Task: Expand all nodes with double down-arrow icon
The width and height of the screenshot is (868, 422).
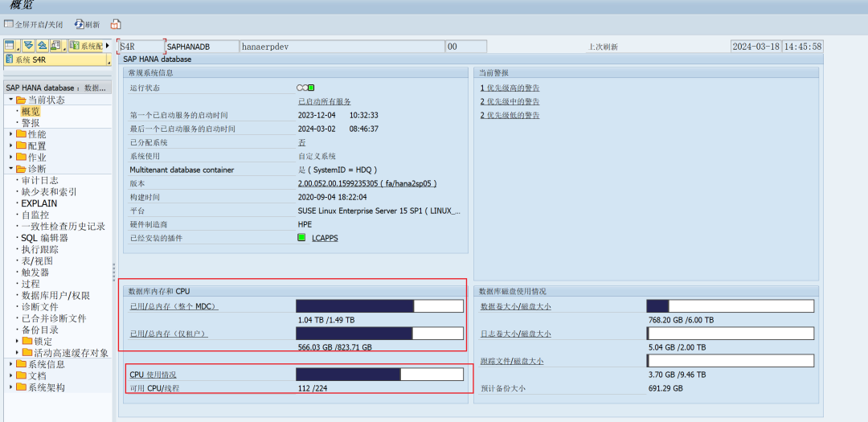Action: point(28,45)
